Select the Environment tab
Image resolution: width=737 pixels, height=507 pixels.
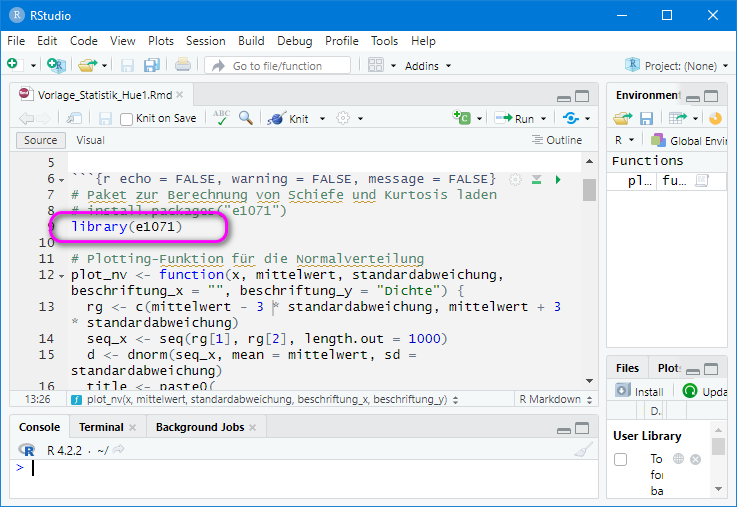pyautogui.click(x=647, y=95)
